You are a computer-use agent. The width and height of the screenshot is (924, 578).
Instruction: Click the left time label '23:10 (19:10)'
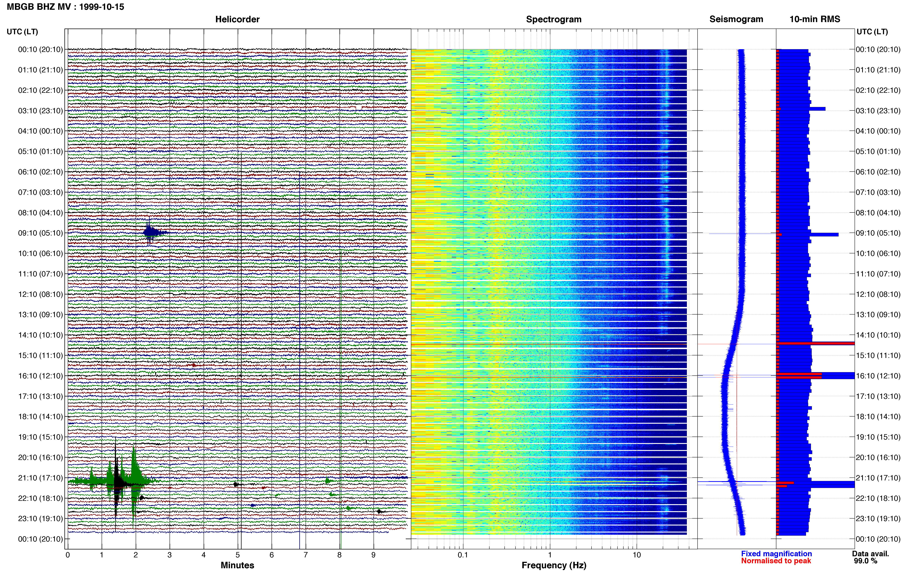[x=40, y=519]
